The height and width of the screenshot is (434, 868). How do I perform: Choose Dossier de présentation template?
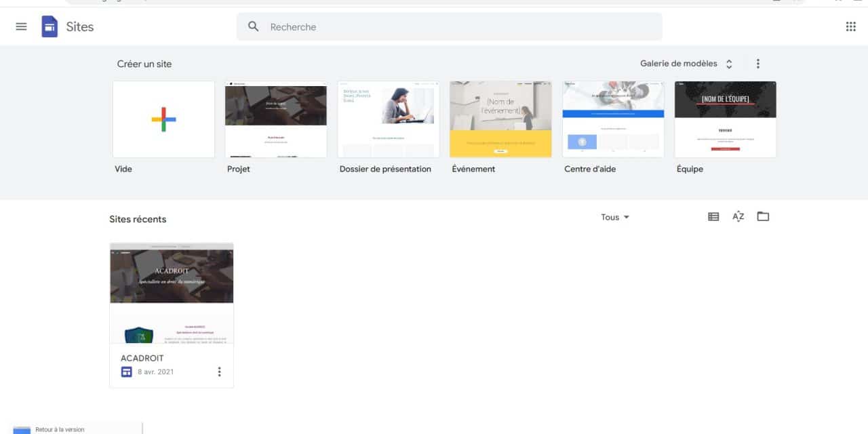point(388,119)
